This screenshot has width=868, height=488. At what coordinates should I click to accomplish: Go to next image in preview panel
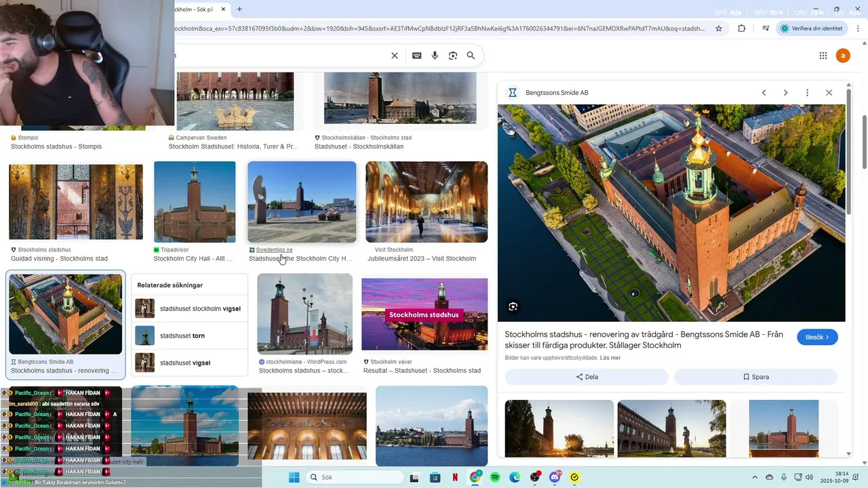pos(785,93)
